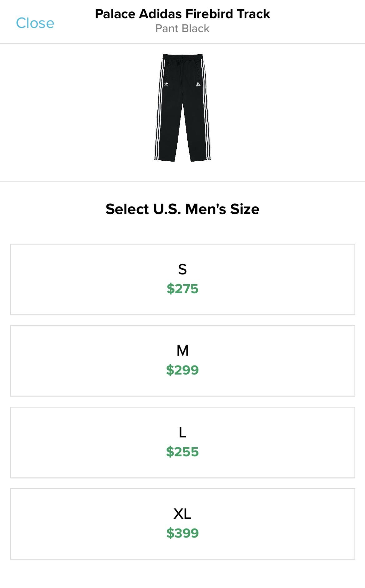Image resolution: width=365 pixels, height=588 pixels.
Task: Click the Palace triangle logo on pants
Action: tap(198, 84)
